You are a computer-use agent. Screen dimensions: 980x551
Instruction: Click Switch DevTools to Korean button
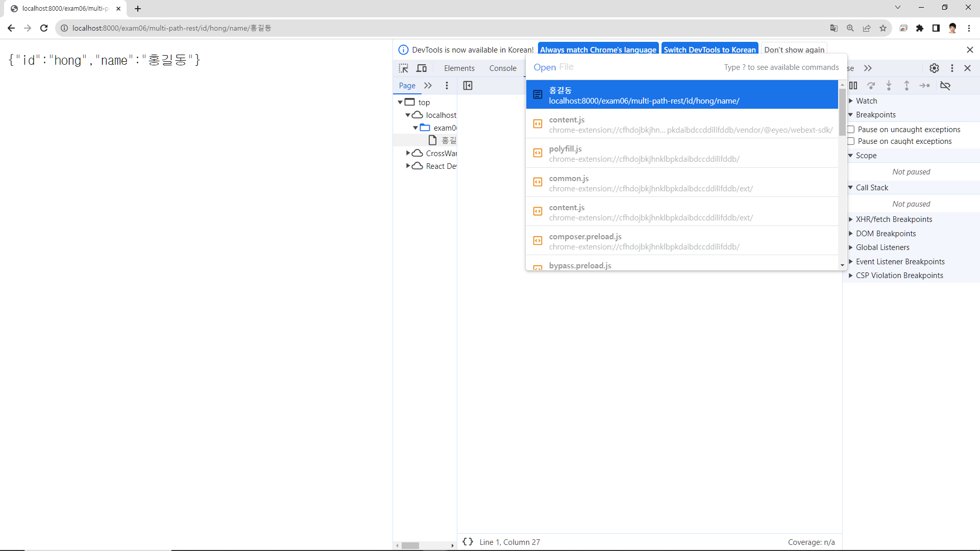(709, 49)
